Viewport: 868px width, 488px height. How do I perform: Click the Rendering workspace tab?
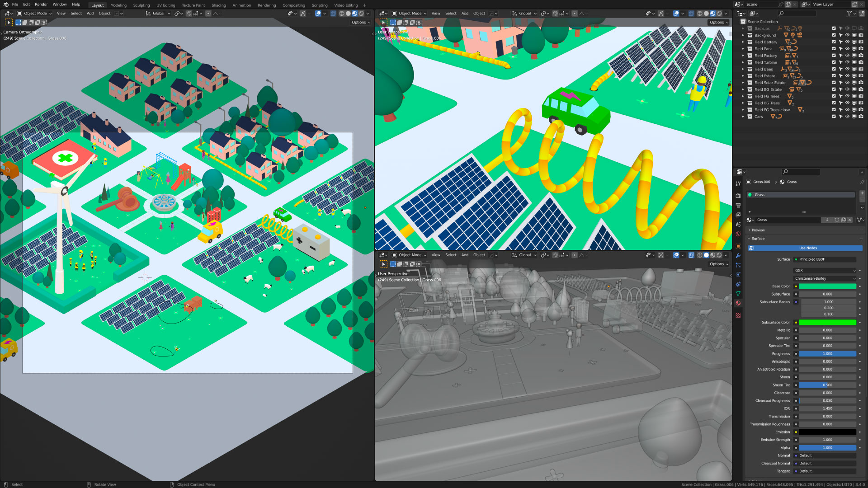[x=266, y=5]
